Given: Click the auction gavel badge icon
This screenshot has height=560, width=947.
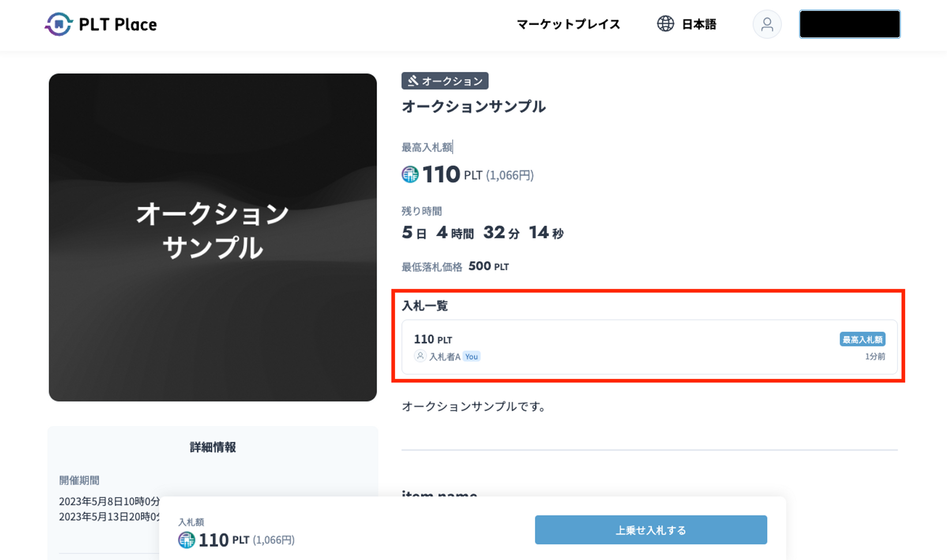Looking at the screenshot, I should (x=413, y=81).
